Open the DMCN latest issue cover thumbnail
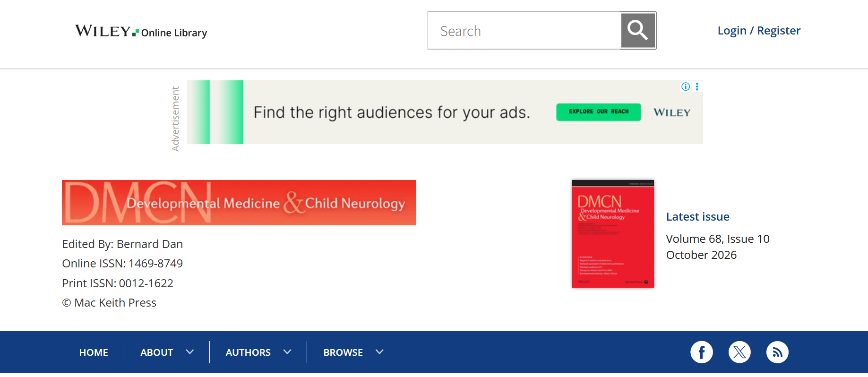The image size is (868, 377). pyautogui.click(x=613, y=234)
